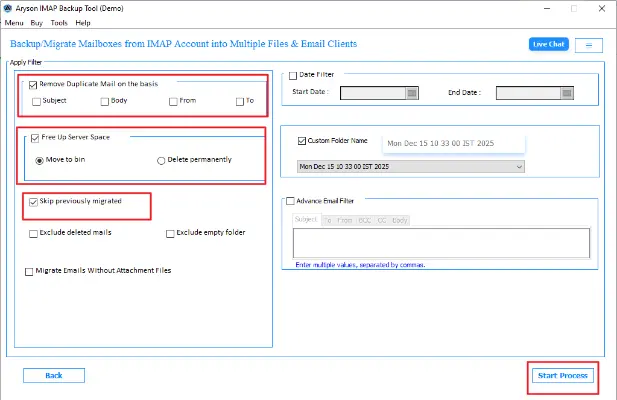Image resolution: width=617 pixels, height=400 pixels.
Task: Switch to the Body filter tab
Action: (400, 220)
